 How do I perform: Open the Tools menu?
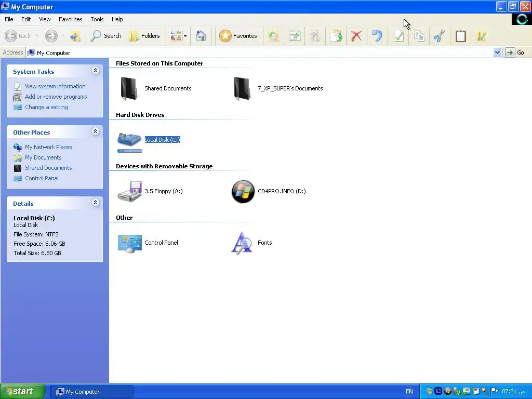coord(97,19)
